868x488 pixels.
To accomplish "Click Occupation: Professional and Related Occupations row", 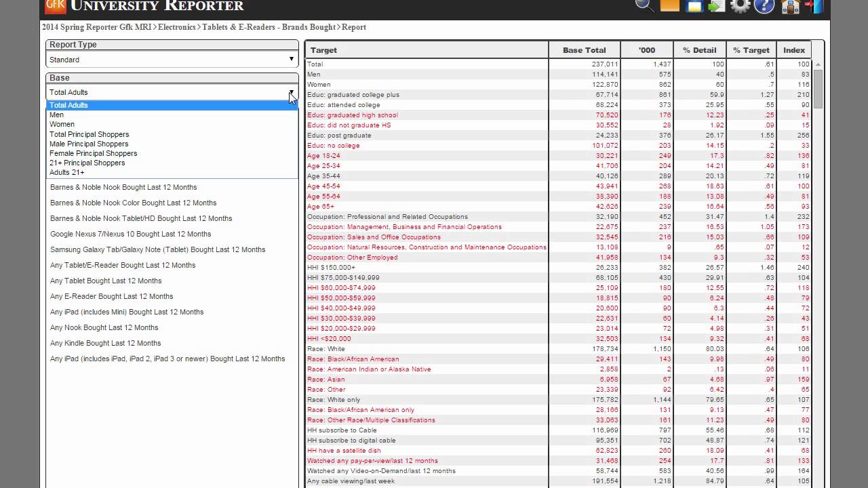I will tap(558, 217).
